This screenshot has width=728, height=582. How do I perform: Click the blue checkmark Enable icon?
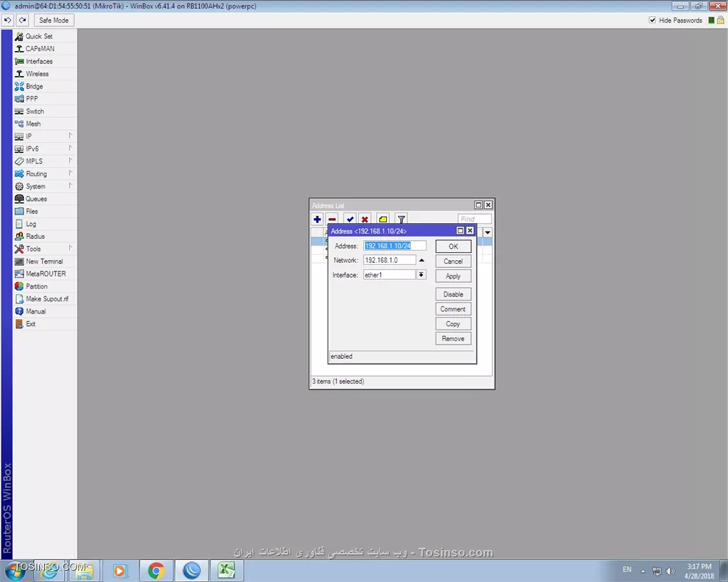[x=350, y=219]
